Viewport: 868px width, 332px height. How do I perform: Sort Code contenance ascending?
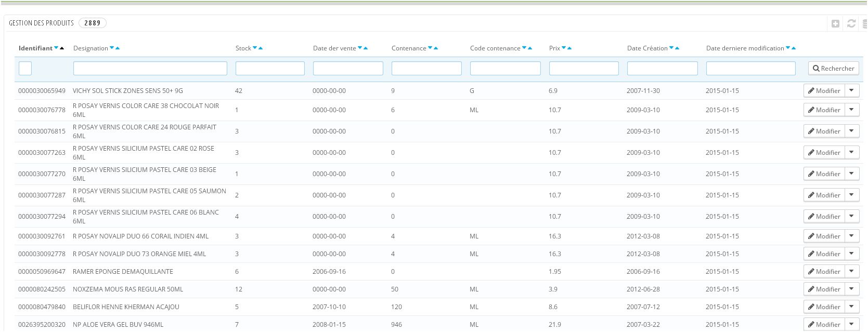tap(530, 48)
